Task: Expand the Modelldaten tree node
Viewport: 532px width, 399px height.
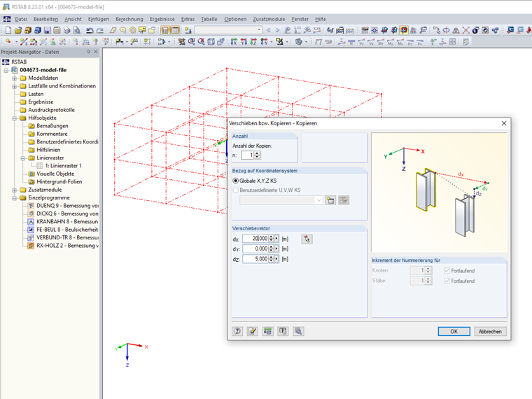Action: tap(14, 78)
